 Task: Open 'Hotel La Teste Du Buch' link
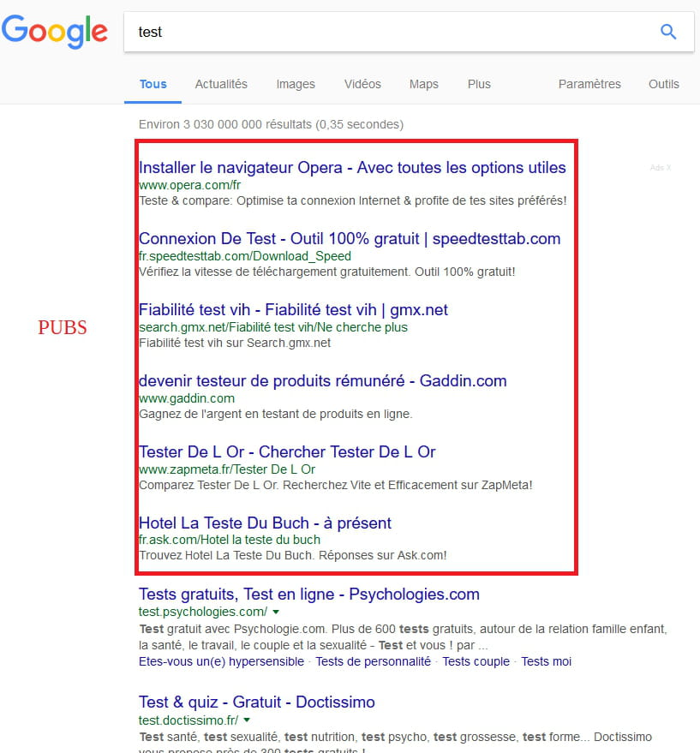click(x=265, y=523)
